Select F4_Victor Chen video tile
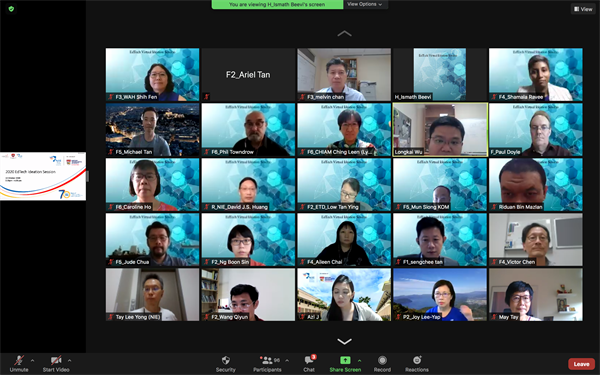Screen dimensions: 600x375 pyautogui.click(x=536, y=240)
